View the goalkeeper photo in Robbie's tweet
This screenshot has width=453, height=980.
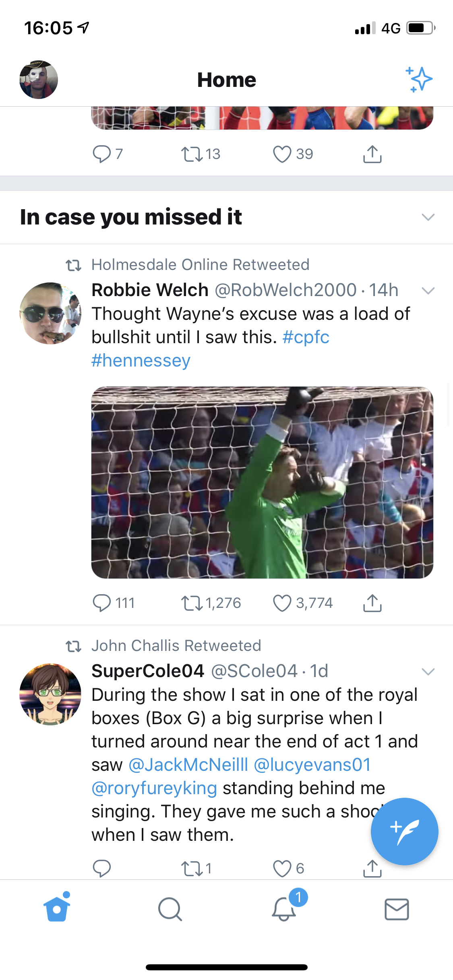click(x=262, y=482)
